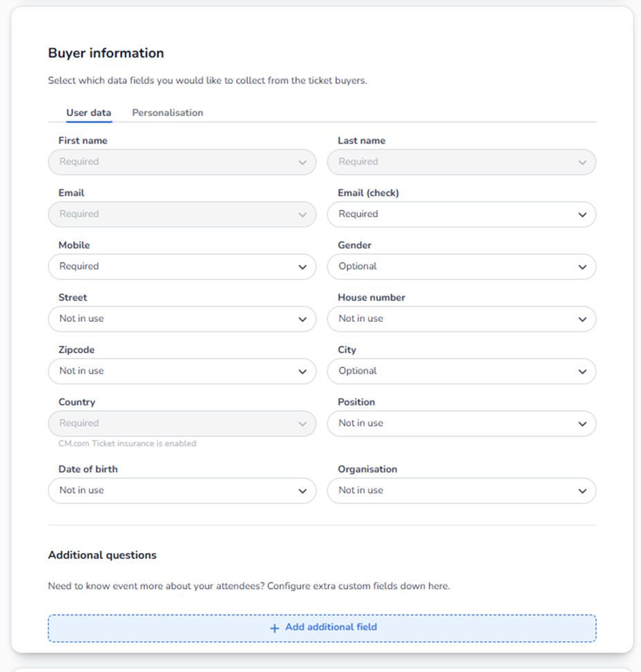The width and height of the screenshot is (641, 672).
Task: Open the House number dropdown
Action: pyautogui.click(x=461, y=319)
